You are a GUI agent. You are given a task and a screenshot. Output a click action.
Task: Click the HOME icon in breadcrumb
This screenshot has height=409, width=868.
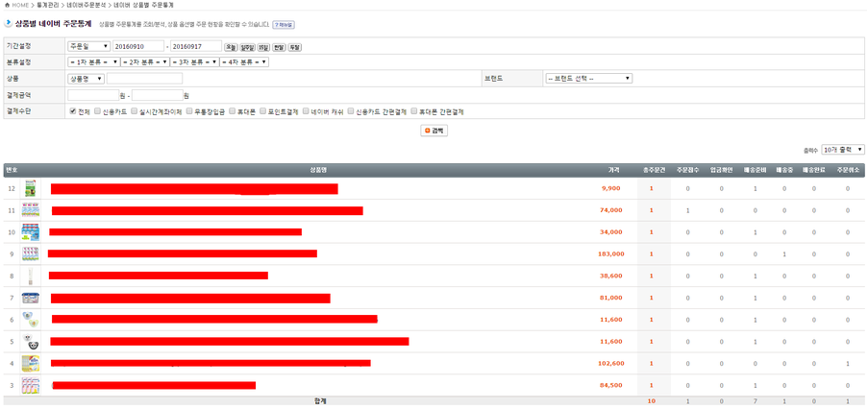click(7, 6)
